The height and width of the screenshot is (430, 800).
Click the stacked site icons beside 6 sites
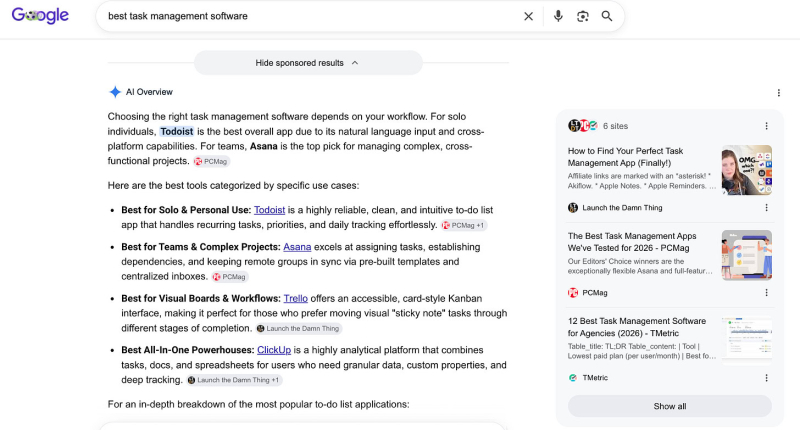pyautogui.click(x=583, y=125)
